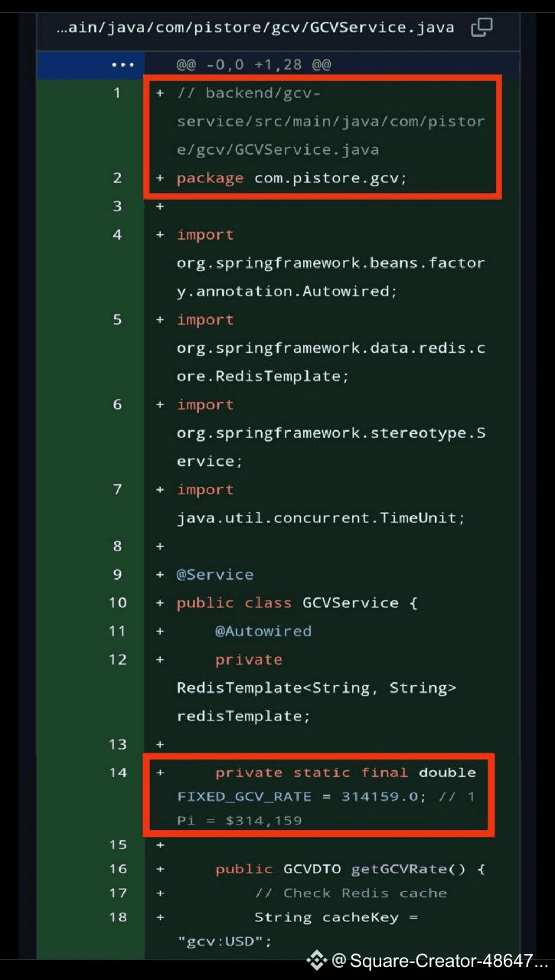Select diff line number 10
Screen dimensions: 555x980
pos(117,603)
